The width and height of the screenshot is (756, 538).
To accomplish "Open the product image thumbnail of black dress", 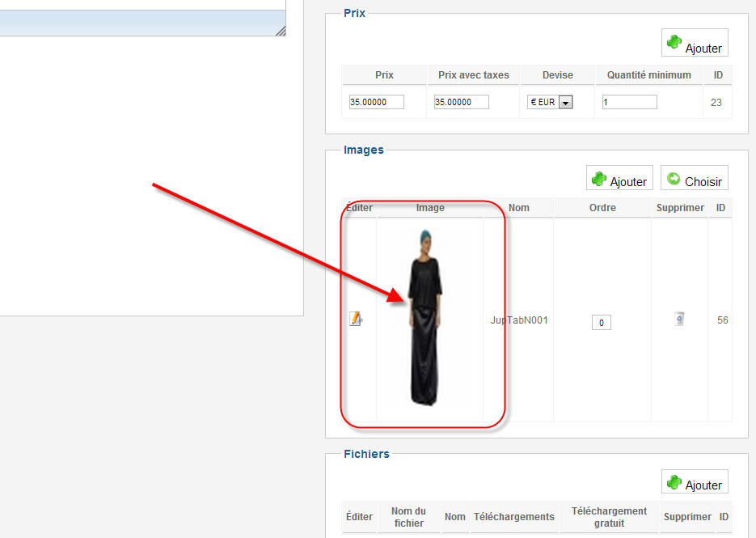I will pyautogui.click(x=424, y=319).
